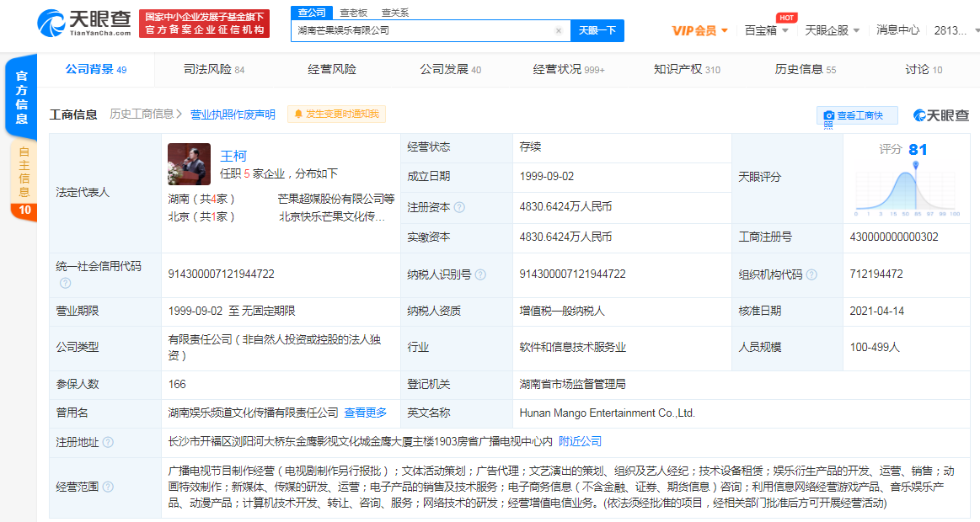The image size is (980, 522).
Task: Click the national fund red banner
Action: point(205,24)
